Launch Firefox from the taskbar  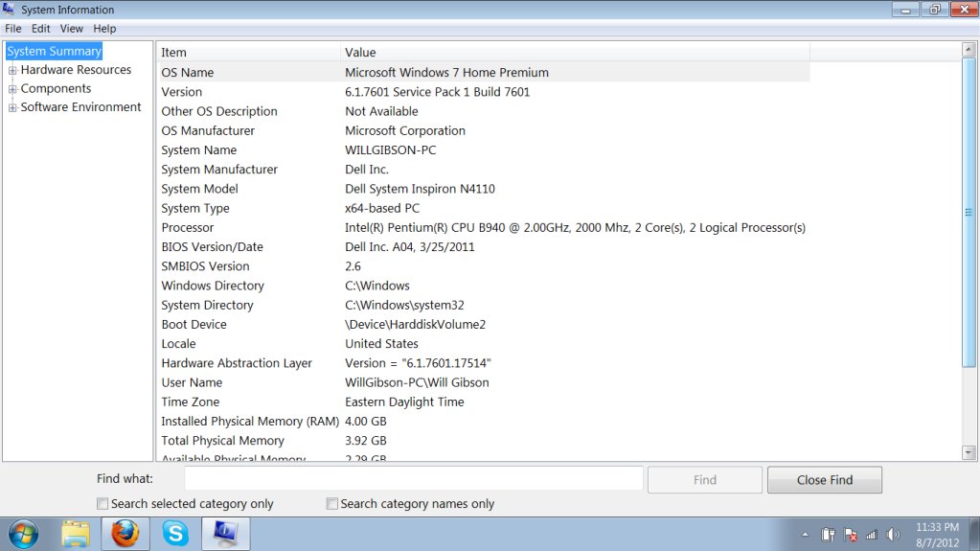point(125,534)
